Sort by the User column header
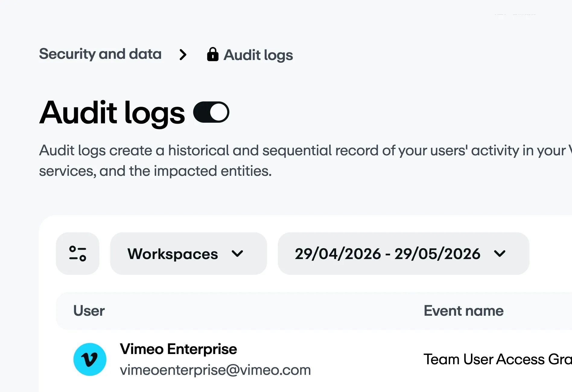572x392 pixels. pos(89,311)
